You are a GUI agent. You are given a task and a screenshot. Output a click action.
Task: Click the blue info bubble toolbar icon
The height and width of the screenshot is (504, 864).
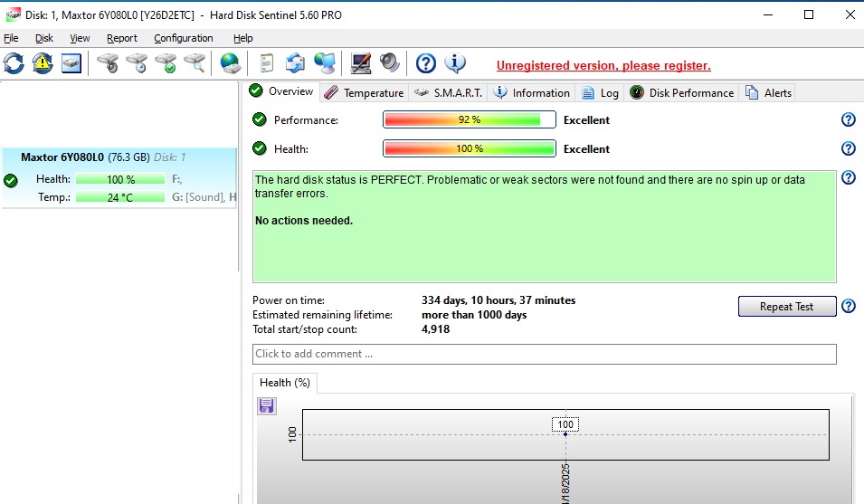(x=455, y=63)
